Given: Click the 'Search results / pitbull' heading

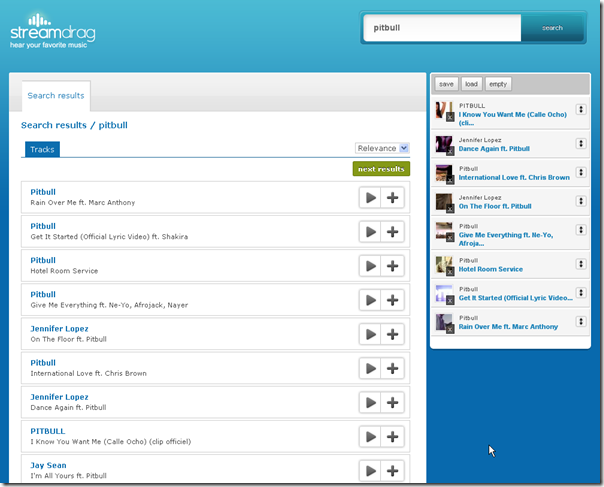Looking at the screenshot, I should (74, 125).
